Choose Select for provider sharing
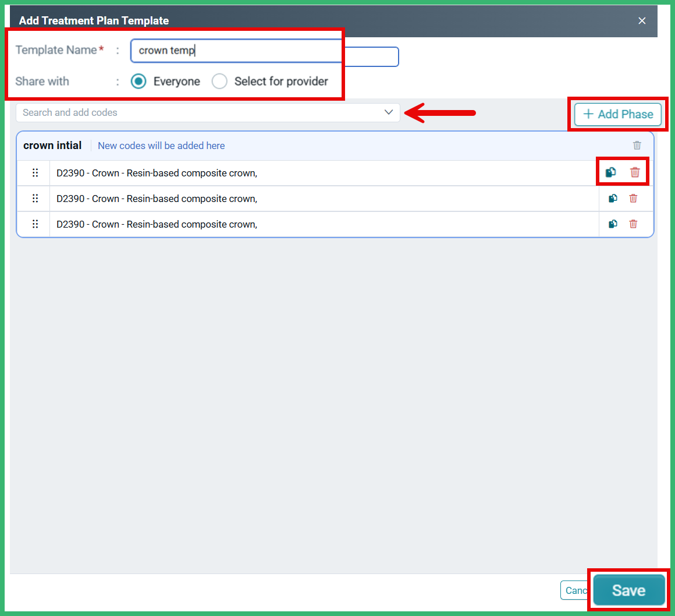 219,82
